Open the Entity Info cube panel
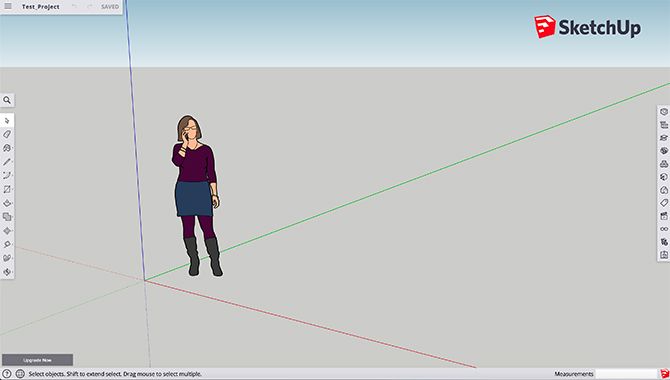The image size is (670, 380). pos(664,112)
